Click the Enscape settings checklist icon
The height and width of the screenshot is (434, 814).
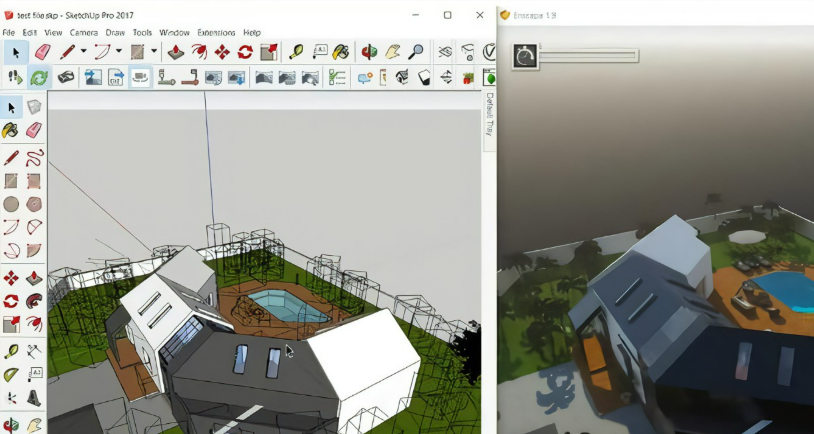337,78
